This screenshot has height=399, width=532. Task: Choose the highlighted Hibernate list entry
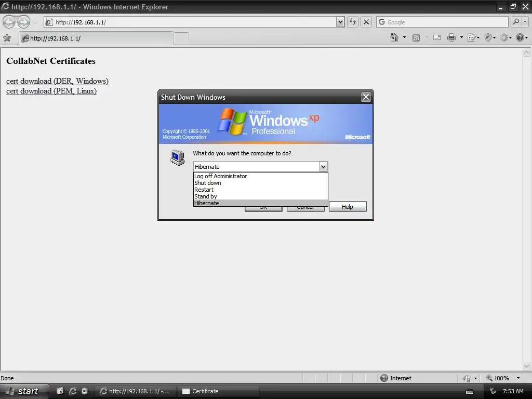point(261,203)
